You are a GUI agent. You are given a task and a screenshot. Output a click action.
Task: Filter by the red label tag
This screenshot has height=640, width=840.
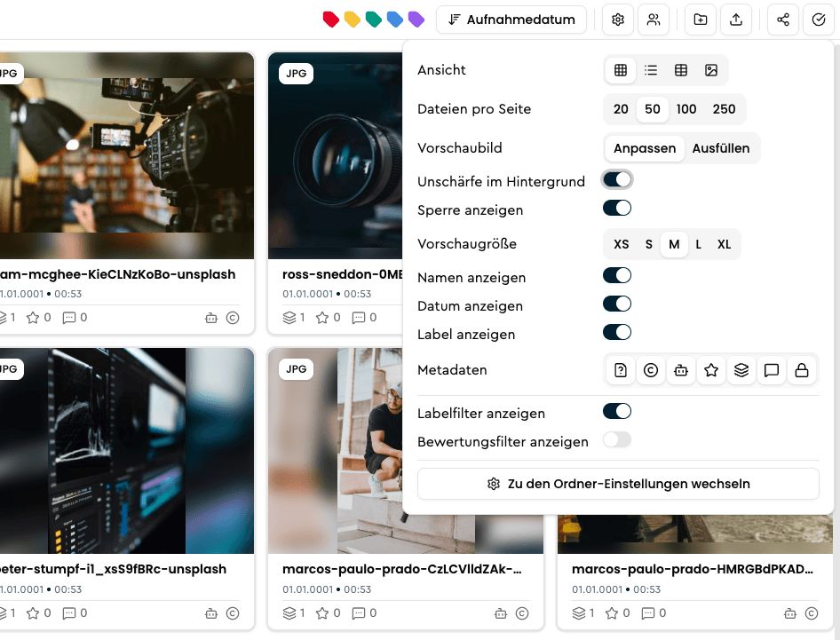coord(330,20)
